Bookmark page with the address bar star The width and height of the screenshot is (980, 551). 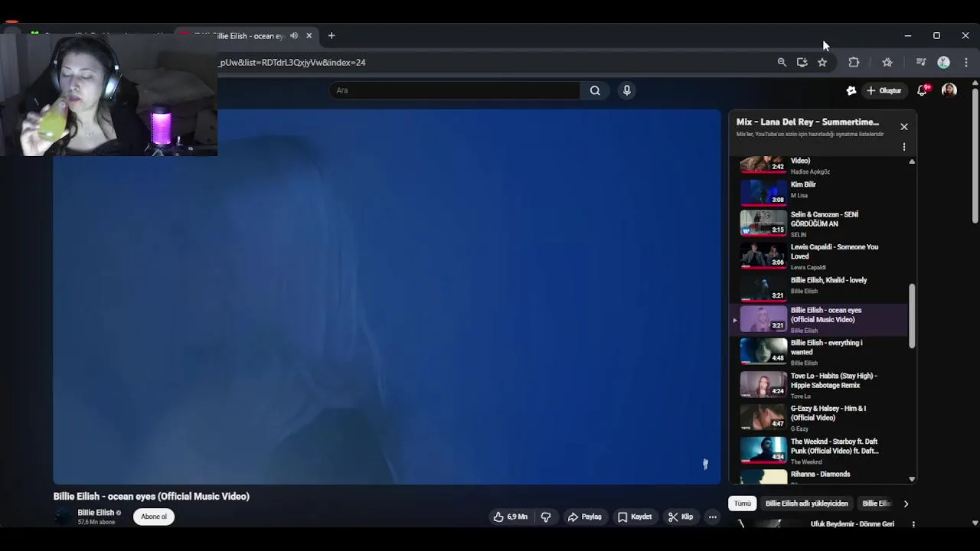pyautogui.click(x=822, y=63)
